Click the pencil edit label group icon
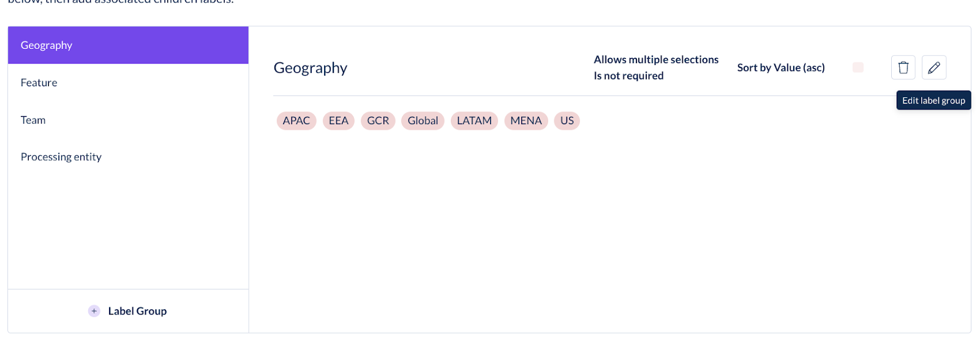This screenshot has width=980, height=358. click(x=933, y=67)
